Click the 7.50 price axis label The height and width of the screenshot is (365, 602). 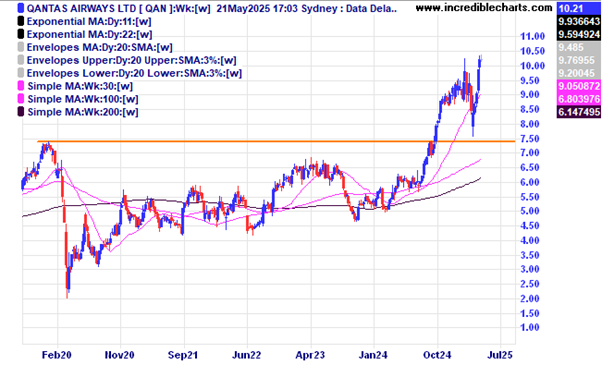(530, 139)
